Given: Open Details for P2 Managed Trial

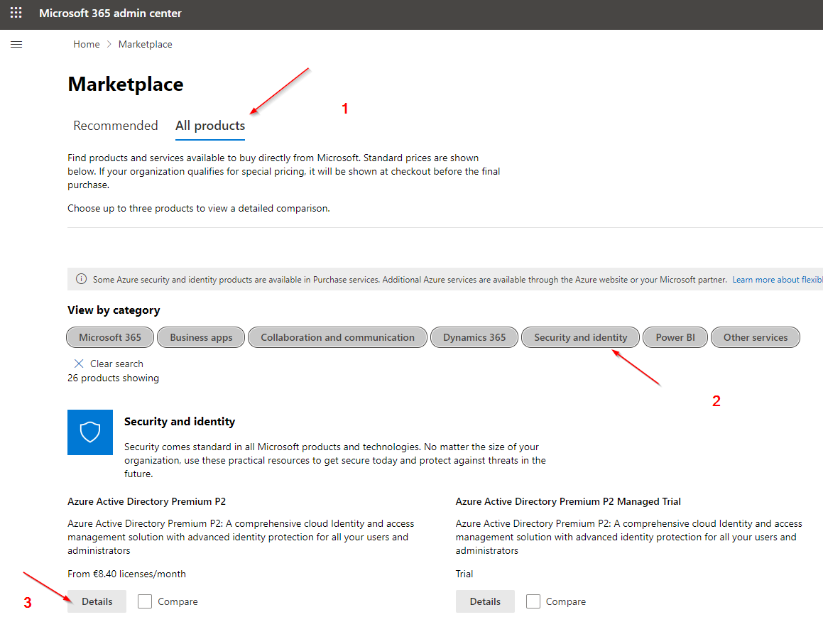Looking at the screenshot, I should [x=485, y=601].
